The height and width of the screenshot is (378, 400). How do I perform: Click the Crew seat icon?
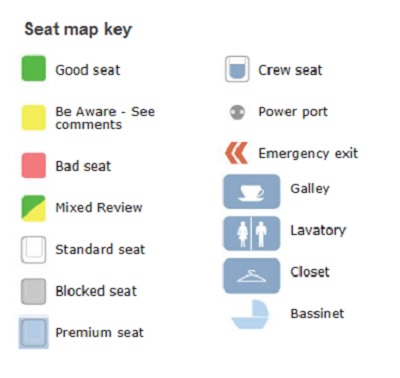(x=237, y=69)
